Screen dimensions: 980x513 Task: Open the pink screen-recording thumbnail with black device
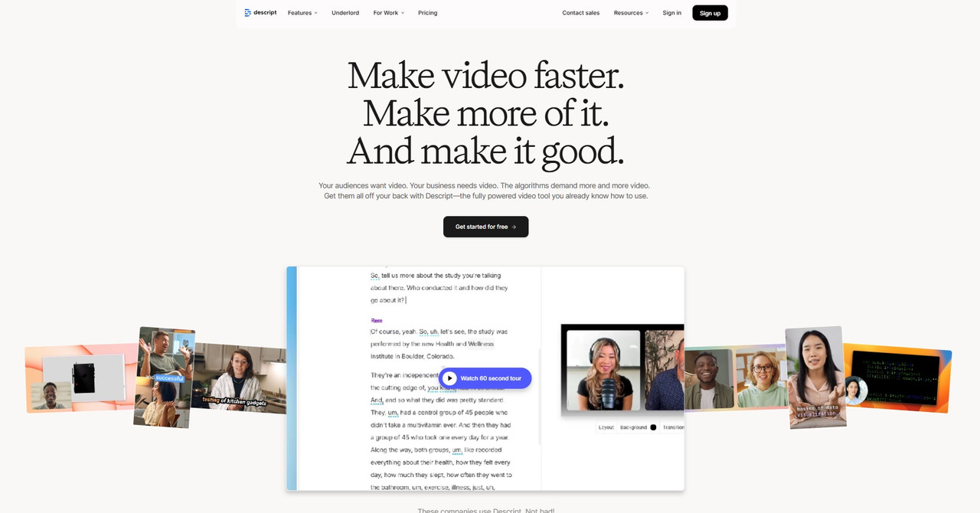pos(81,379)
